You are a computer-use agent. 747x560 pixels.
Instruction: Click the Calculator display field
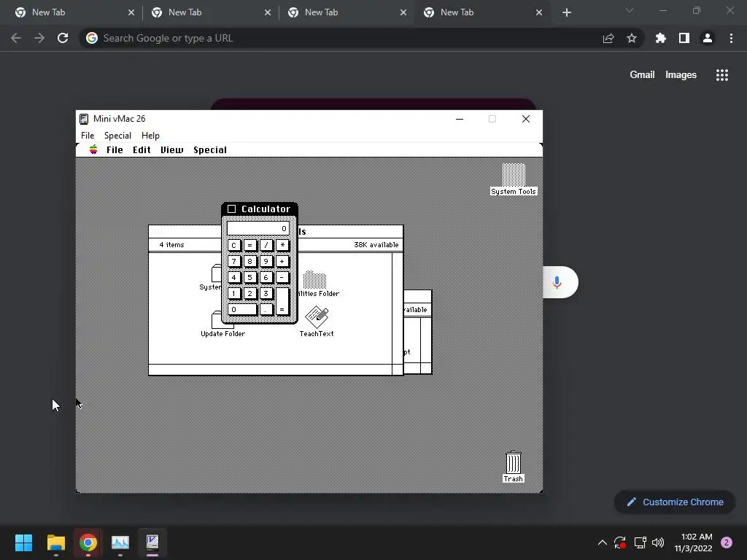pos(258,228)
